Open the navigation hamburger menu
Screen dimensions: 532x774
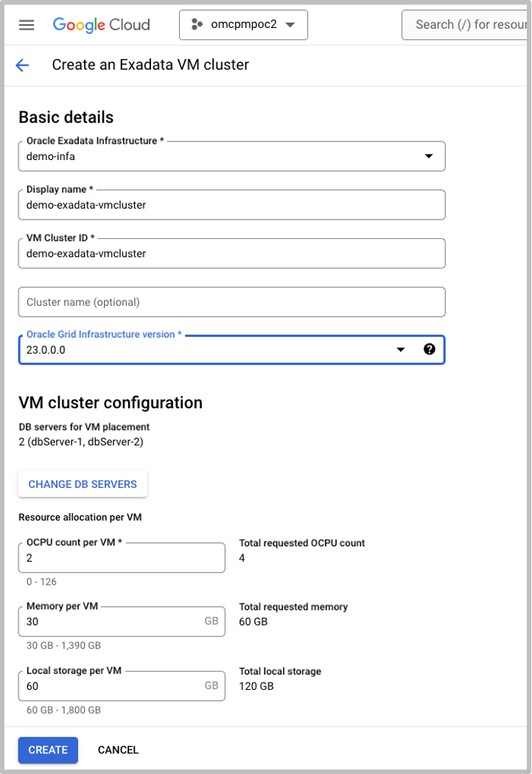(26, 24)
